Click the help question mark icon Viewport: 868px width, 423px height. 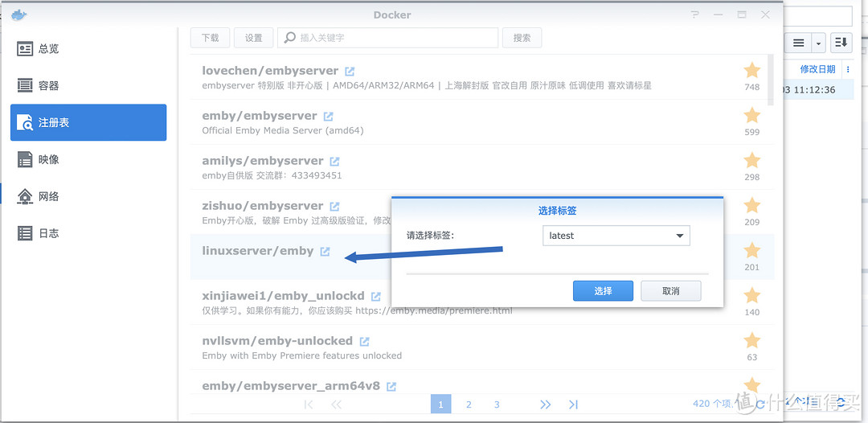tap(695, 15)
